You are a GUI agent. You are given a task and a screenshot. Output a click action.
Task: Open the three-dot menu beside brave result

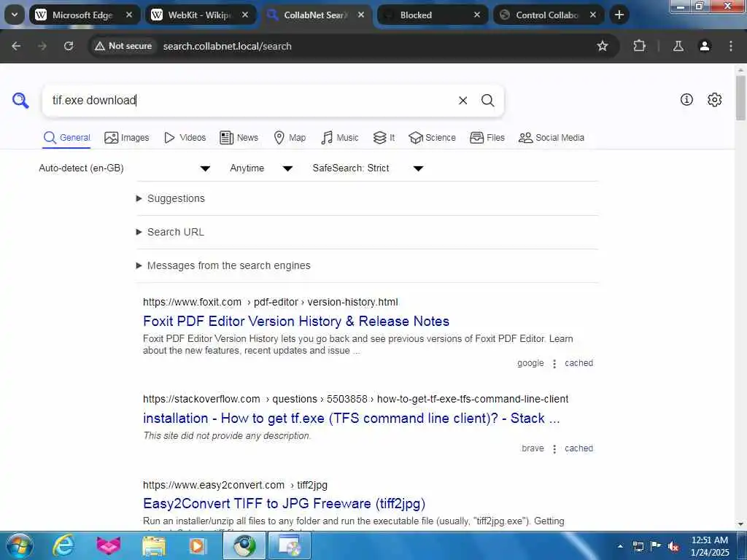554,449
